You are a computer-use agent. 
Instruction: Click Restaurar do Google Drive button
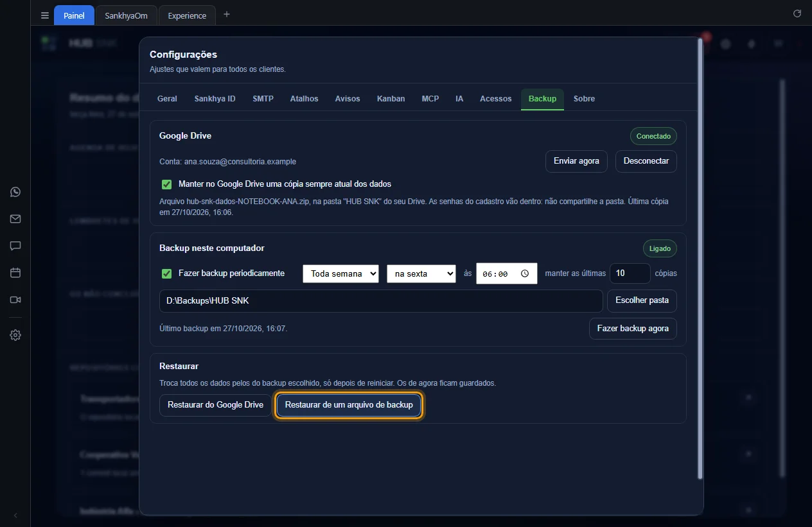pos(215,405)
